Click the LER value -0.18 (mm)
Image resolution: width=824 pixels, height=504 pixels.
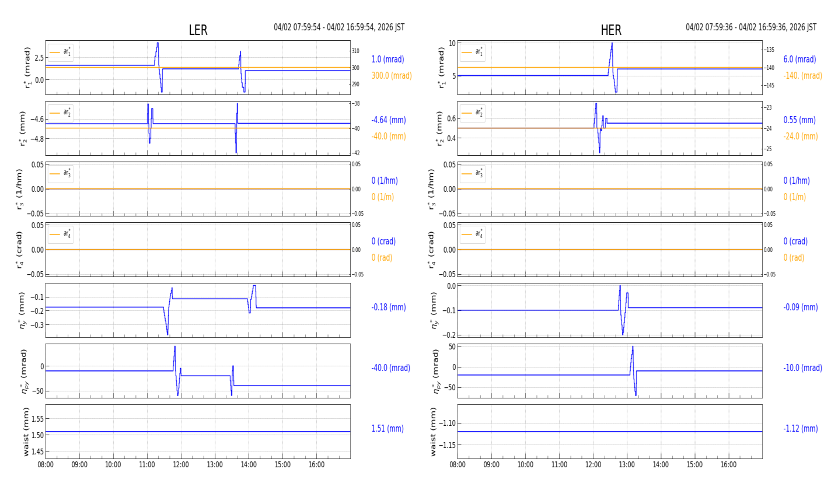click(x=389, y=307)
